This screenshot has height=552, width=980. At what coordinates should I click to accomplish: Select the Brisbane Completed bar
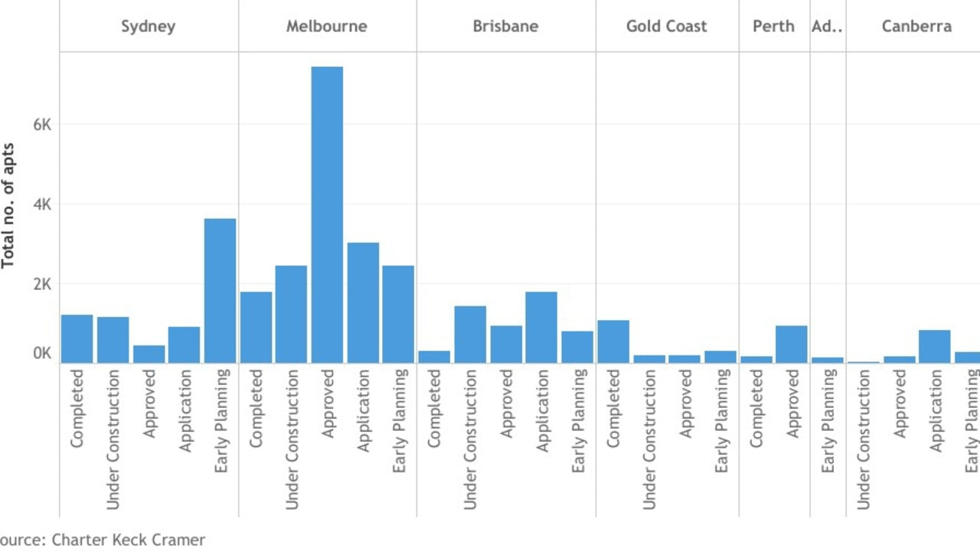(x=434, y=357)
